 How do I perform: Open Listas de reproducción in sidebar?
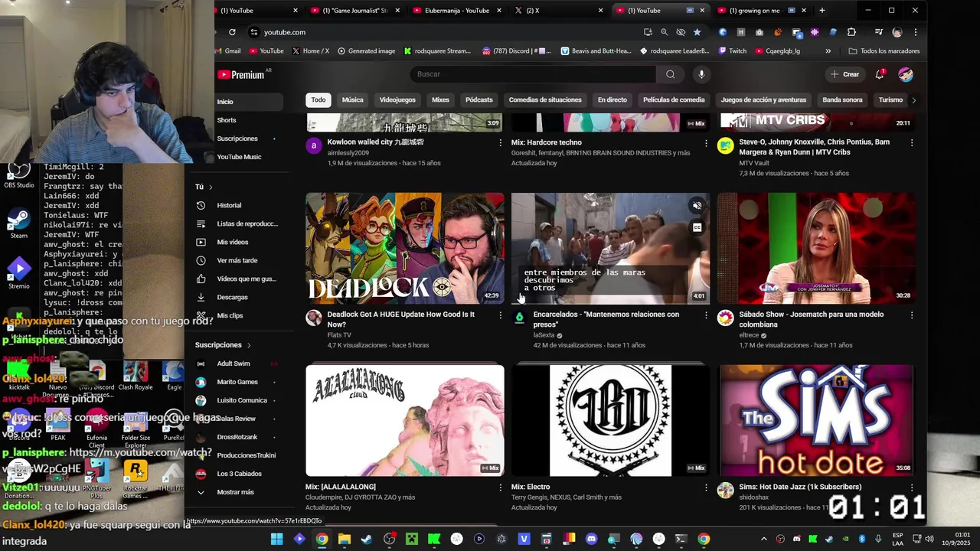coord(237,223)
